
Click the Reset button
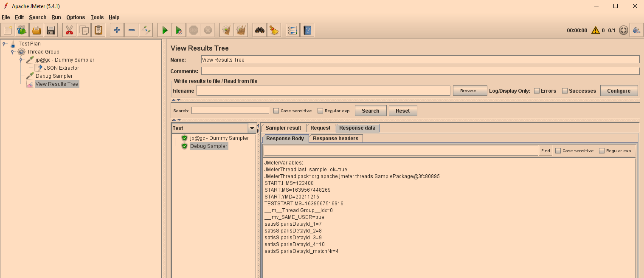(402, 111)
